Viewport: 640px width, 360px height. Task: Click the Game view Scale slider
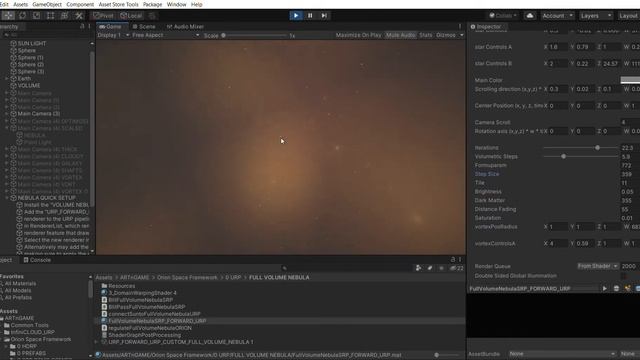(255, 36)
